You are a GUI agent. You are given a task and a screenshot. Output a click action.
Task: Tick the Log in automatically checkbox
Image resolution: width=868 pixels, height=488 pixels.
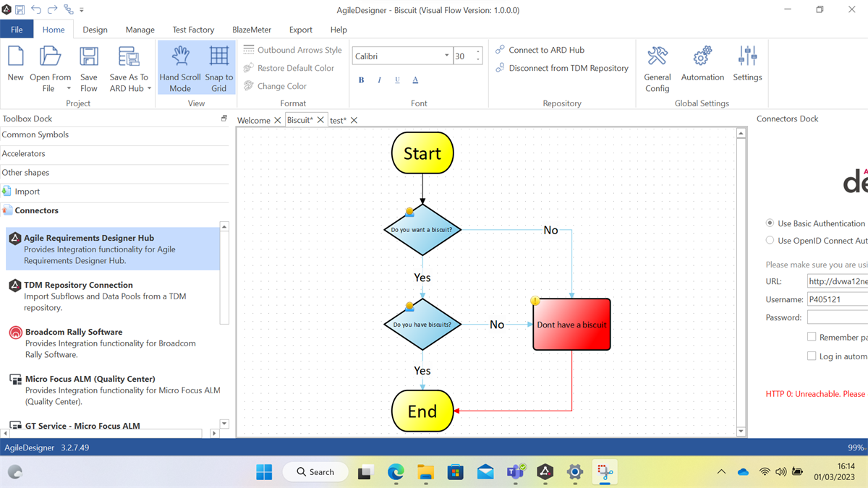point(812,356)
